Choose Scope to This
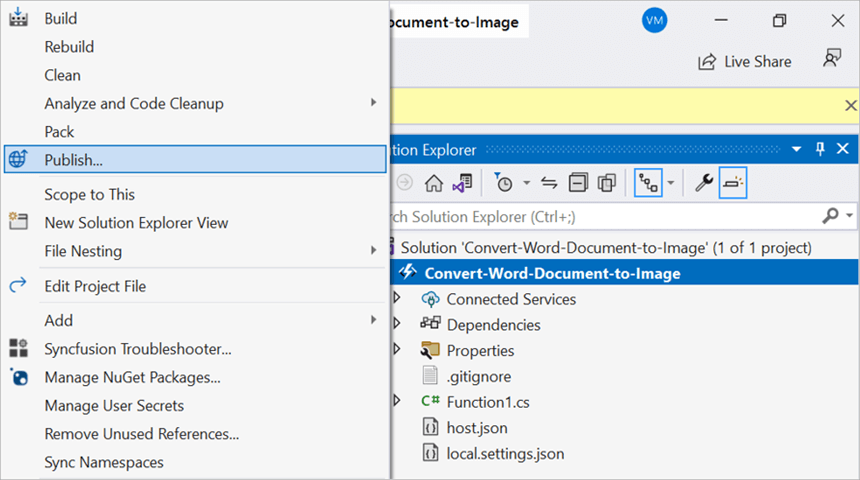Viewport: 860px width, 480px height. pos(89,195)
